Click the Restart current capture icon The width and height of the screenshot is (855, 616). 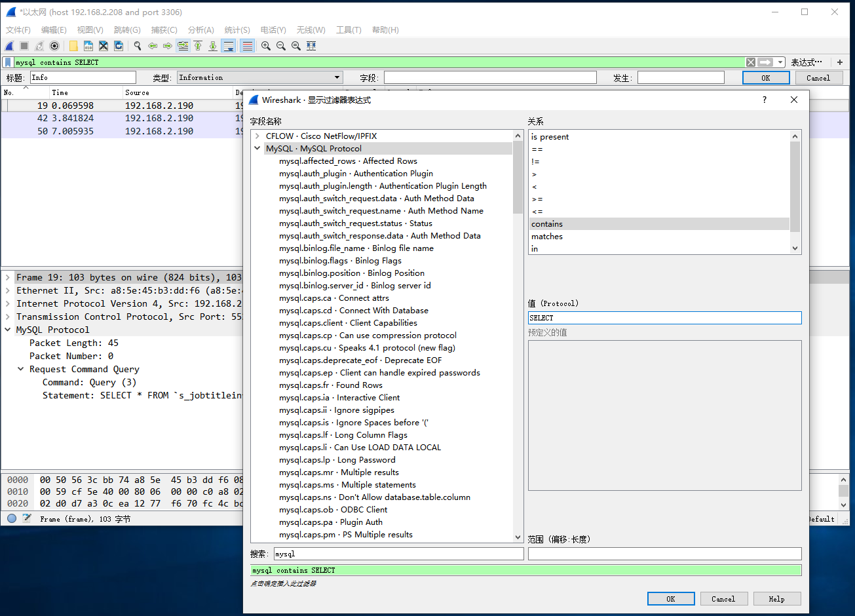[x=38, y=46]
